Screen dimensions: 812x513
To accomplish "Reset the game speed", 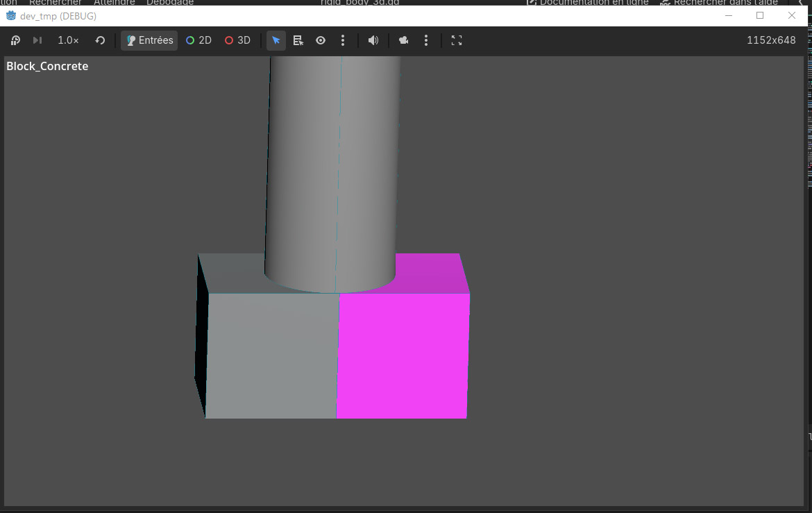I will click(100, 41).
